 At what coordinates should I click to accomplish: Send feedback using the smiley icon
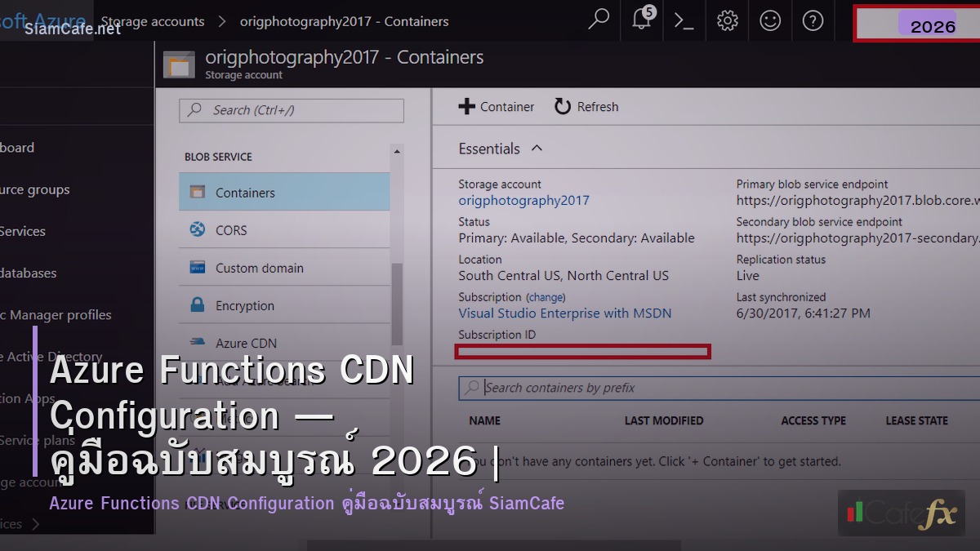[769, 21]
